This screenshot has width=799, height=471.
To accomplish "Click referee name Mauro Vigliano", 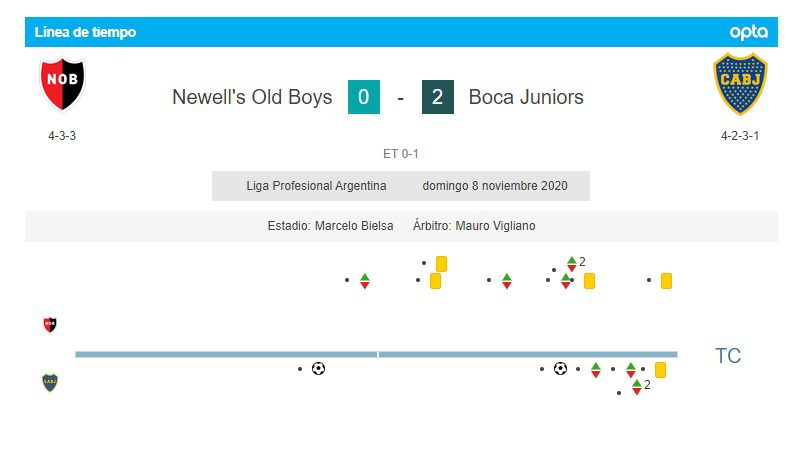I will (x=495, y=226).
